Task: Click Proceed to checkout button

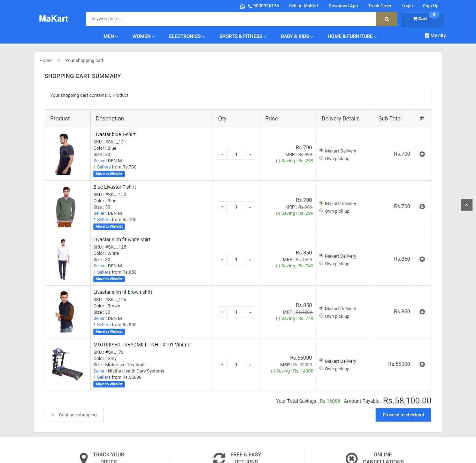Action: 403,415
